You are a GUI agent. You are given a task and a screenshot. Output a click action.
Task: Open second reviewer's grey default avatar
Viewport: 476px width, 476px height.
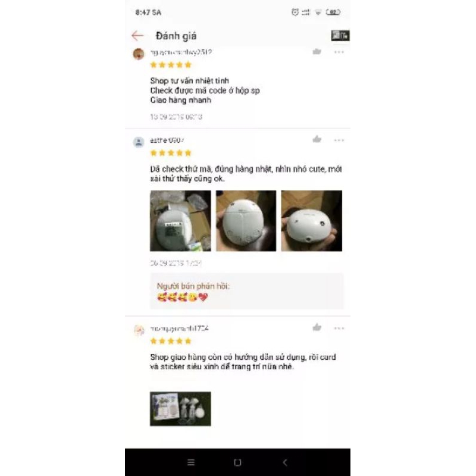139,142
